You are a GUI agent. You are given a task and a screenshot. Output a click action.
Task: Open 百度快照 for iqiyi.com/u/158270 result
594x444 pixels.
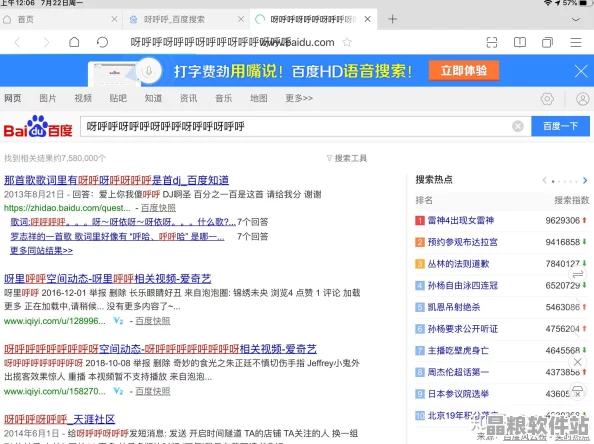(153, 391)
